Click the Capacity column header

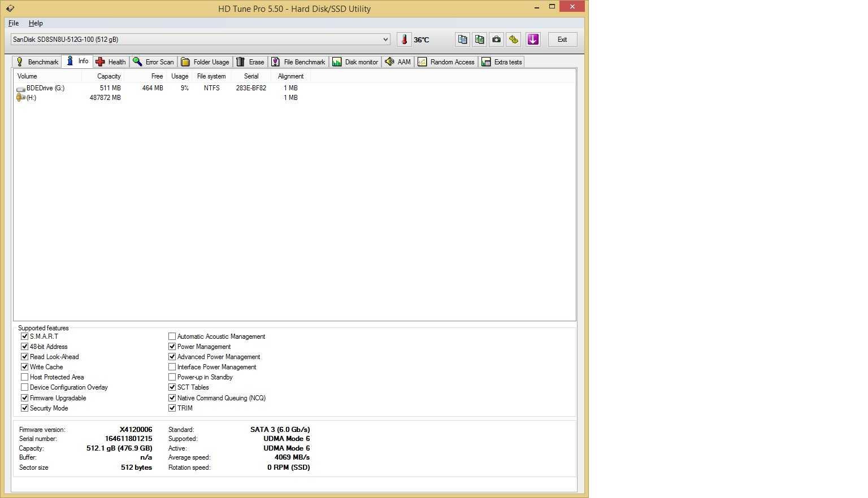[x=103, y=76]
